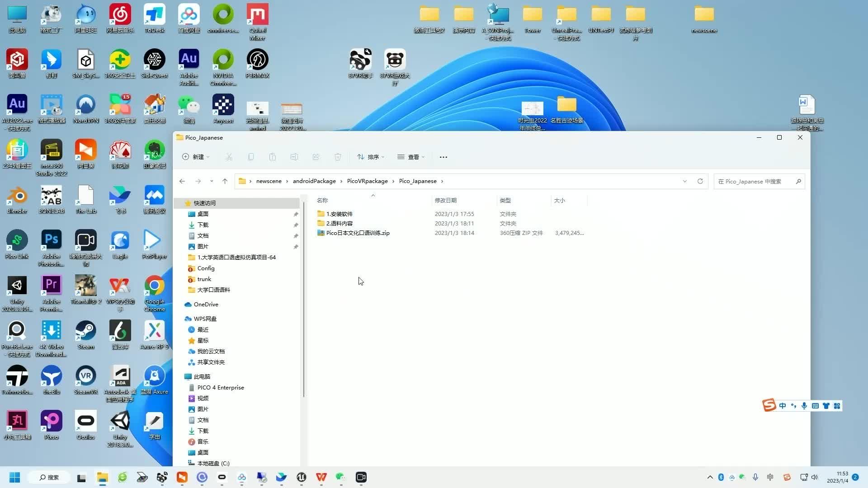Screen dimensions: 868x488
Task: Select the folder 2.语料内容
Action: coord(339,223)
